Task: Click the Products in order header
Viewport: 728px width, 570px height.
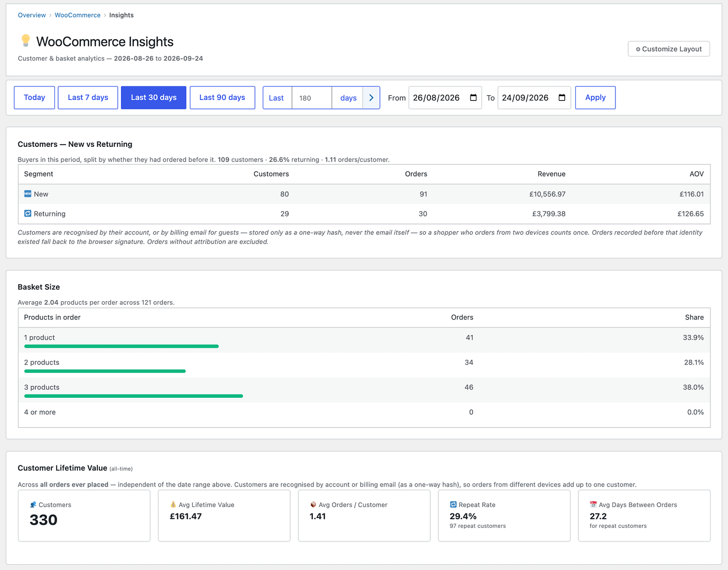Action: (x=52, y=317)
